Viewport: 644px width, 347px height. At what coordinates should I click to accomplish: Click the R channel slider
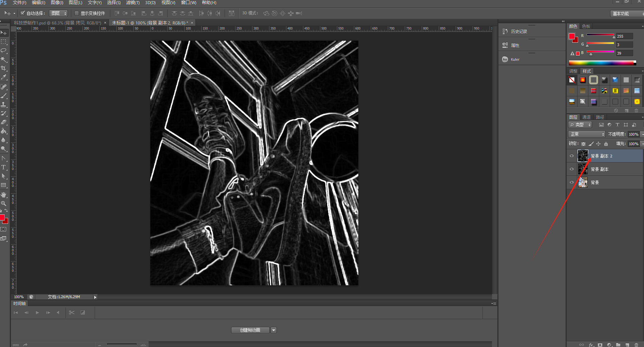600,36
